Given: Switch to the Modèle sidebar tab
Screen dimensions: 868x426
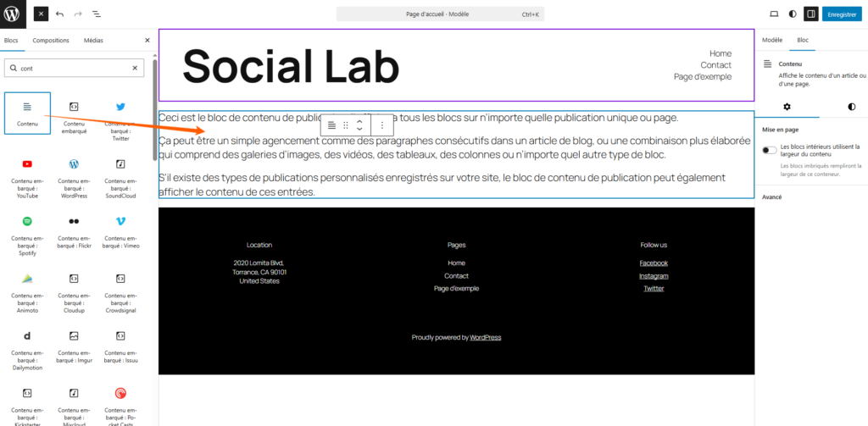Looking at the screenshot, I should pos(772,41).
